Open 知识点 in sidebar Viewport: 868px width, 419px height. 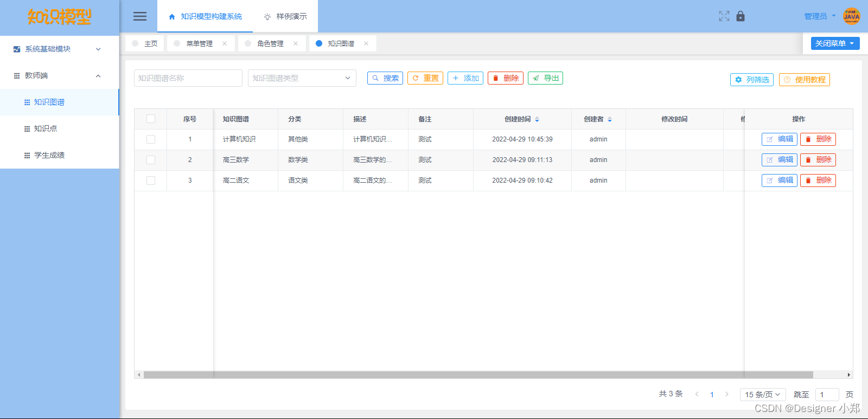59,128
